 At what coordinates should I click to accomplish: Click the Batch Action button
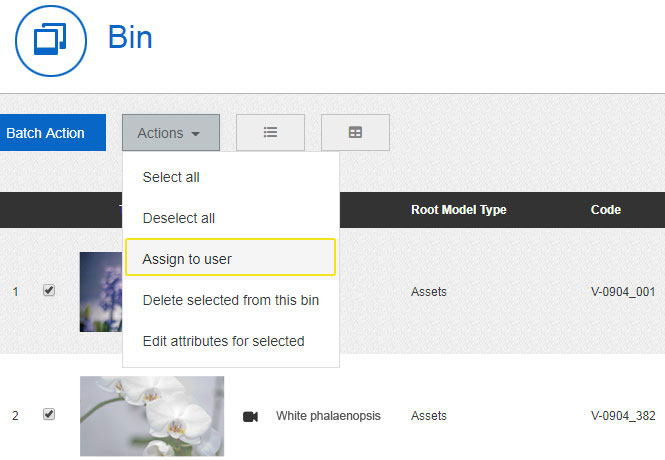(x=46, y=133)
